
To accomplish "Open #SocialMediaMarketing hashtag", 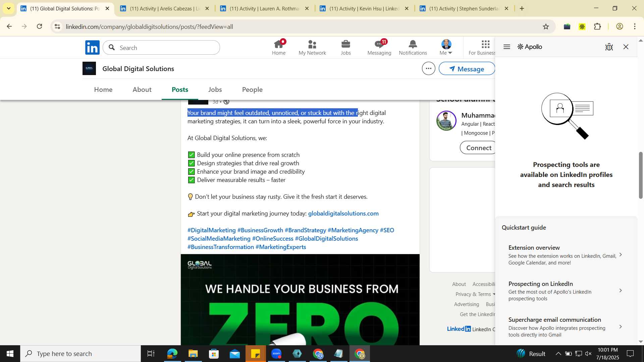I will pyautogui.click(x=219, y=239).
